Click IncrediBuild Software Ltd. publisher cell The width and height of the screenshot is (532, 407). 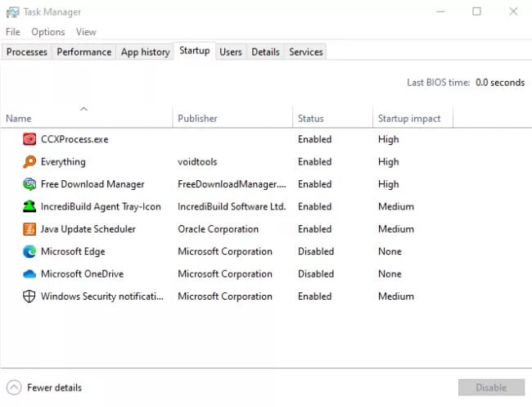click(x=232, y=206)
